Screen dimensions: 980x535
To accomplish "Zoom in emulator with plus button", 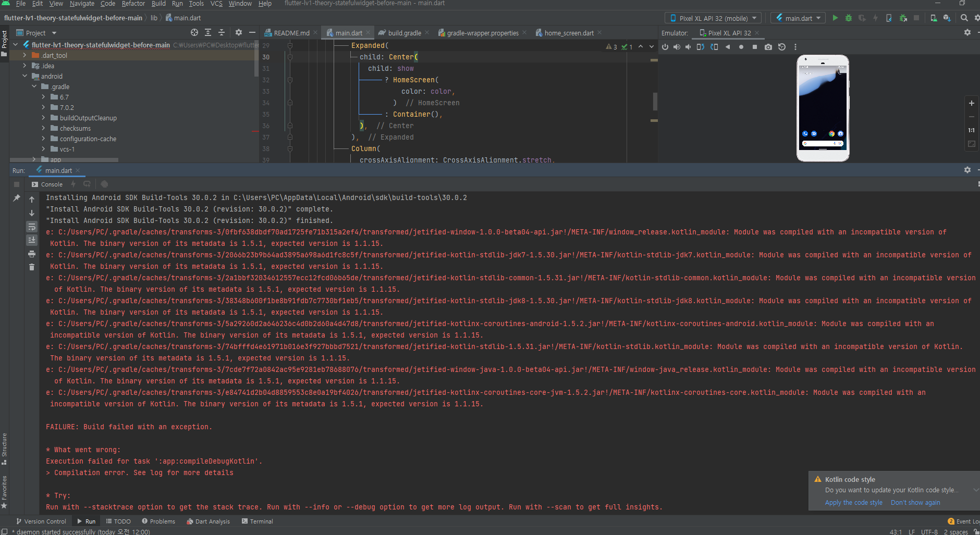I will (972, 103).
